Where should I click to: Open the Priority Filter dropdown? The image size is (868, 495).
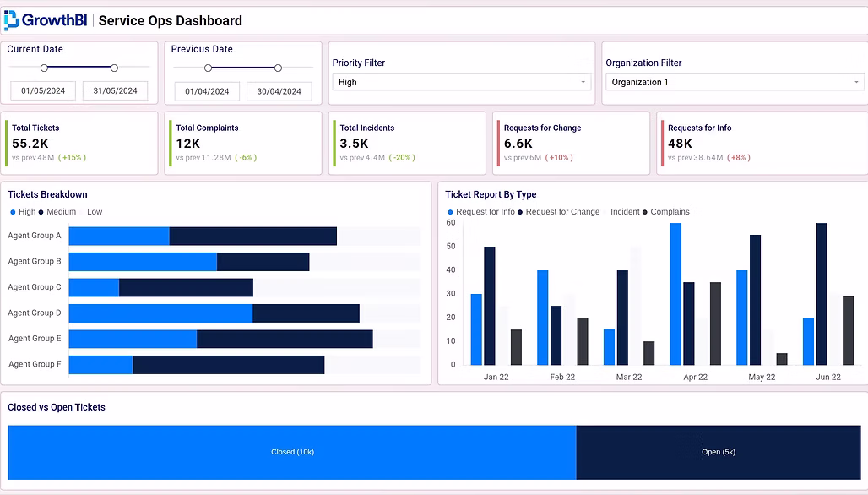[x=462, y=82]
